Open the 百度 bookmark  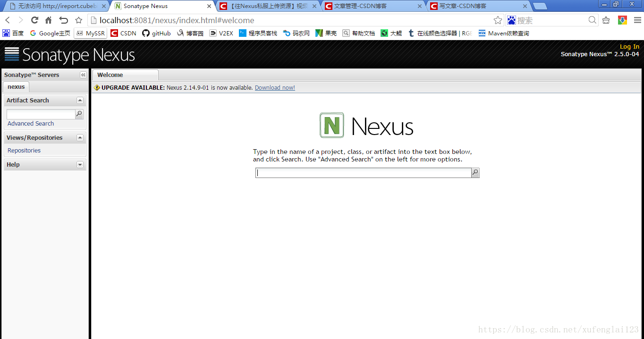13,33
